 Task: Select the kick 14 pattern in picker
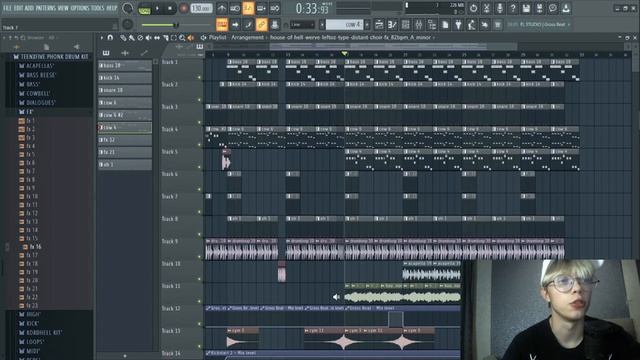click(124, 78)
